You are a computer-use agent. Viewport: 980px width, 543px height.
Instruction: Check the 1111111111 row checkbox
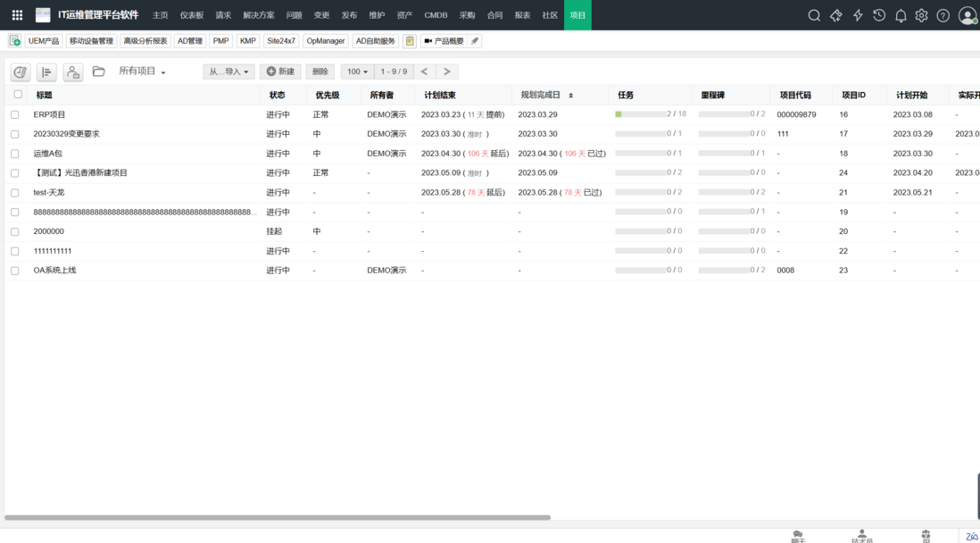coord(15,251)
